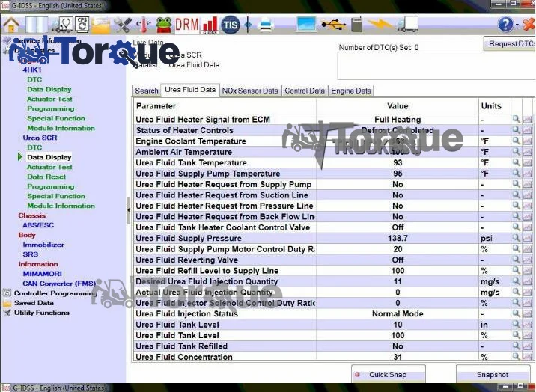
Task: Open the TIS round icon
Action: (x=231, y=25)
